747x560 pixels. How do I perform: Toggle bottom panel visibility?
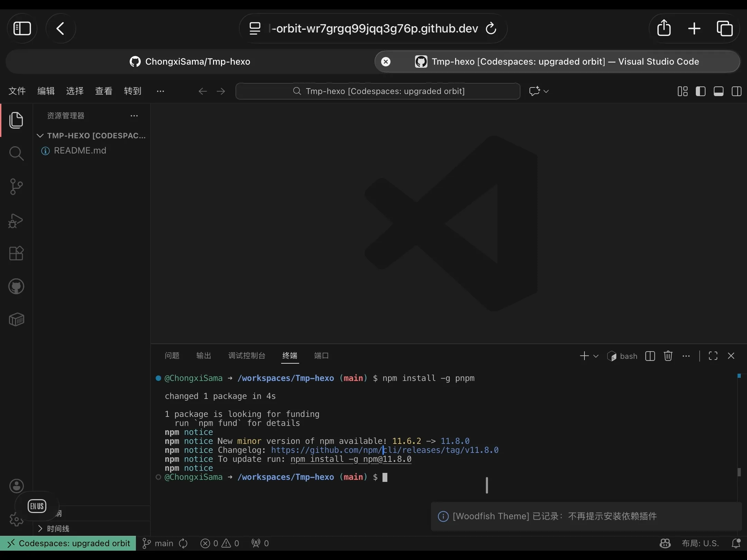click(x=719, y=91)
